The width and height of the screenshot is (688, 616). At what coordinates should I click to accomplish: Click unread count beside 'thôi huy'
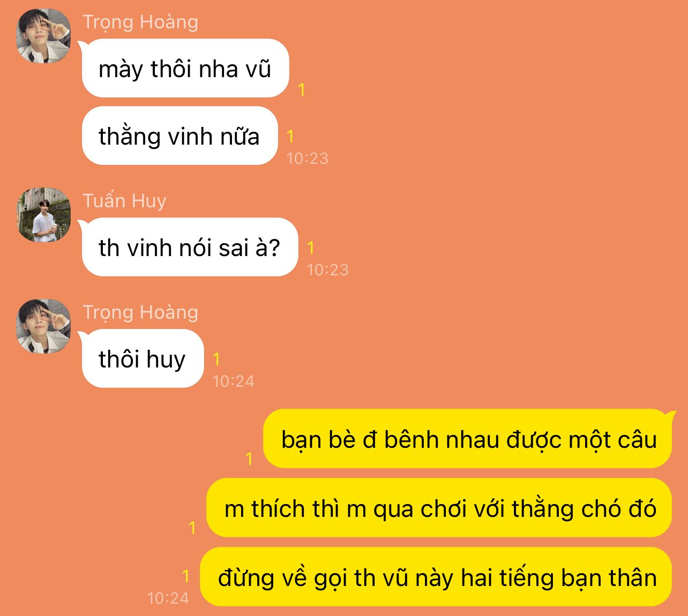[216, 359]
